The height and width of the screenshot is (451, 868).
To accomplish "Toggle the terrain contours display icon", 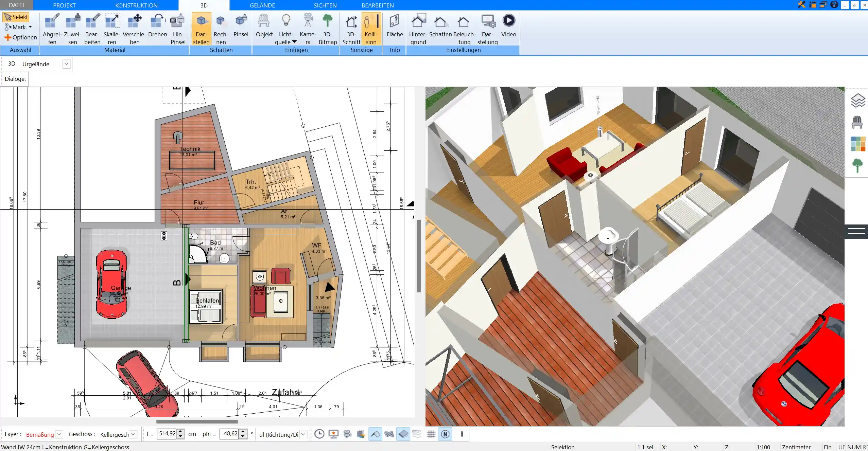I will click(x=417, y=434).
